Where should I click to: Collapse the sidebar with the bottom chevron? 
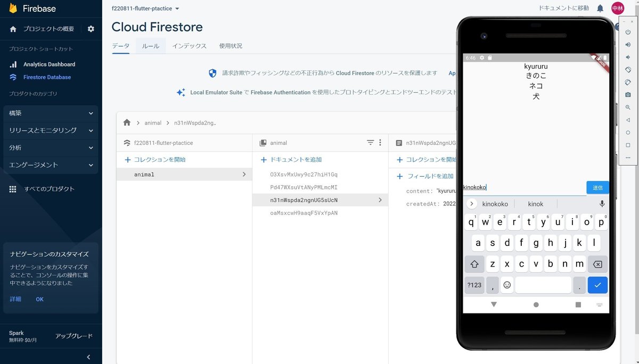point(88,357)
